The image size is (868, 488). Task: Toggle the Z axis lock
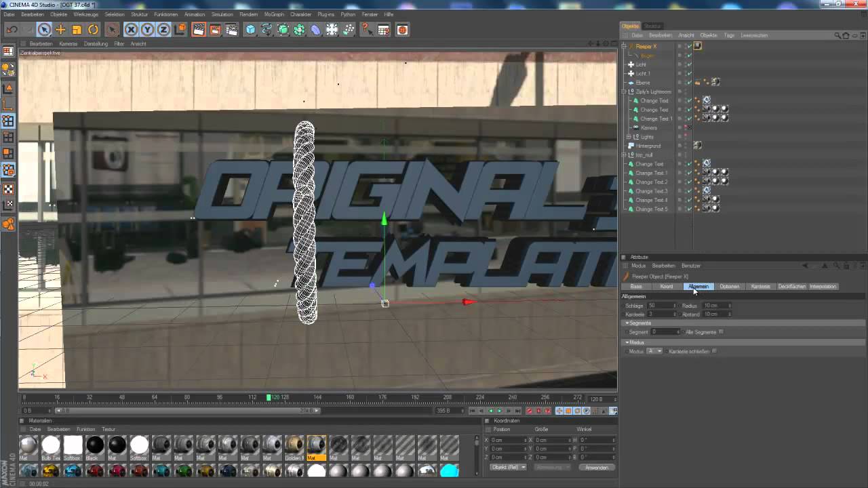pyautogui.click(x=163, y=30)
